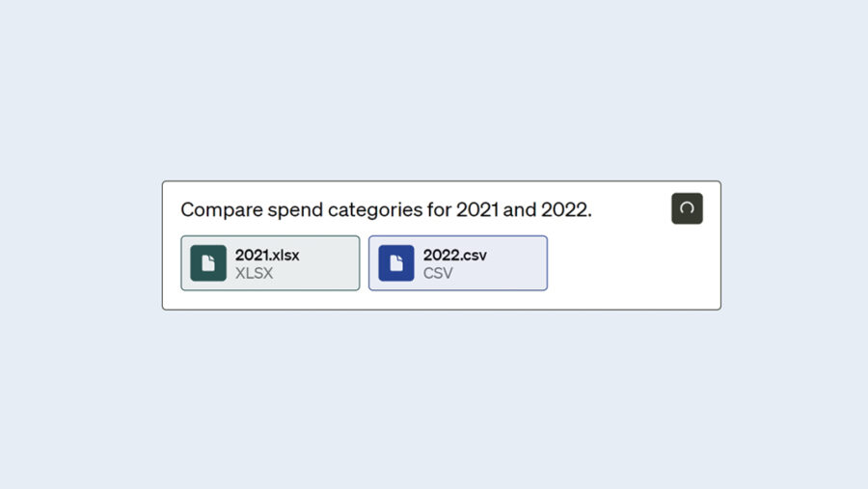This screenshot has width=868, height=489.
Task: Click the blue 2022.csv file icon
Action: [x=395, y=263]
